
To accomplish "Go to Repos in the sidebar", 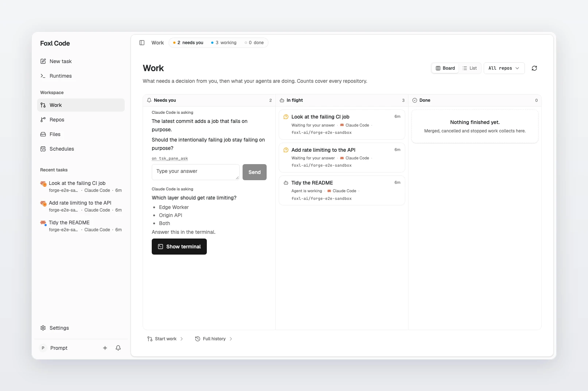I will (81, 120).
